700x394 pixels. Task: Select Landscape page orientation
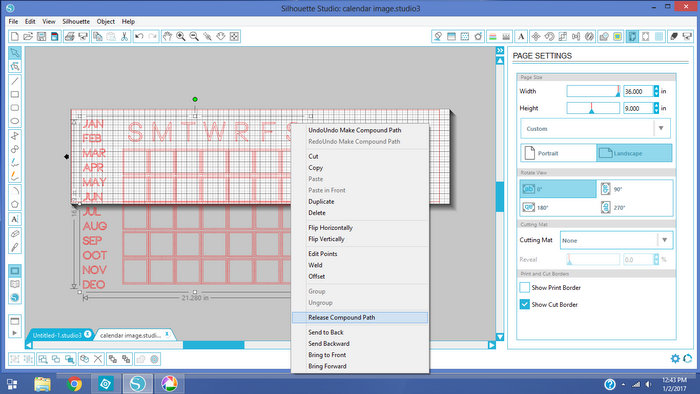pyautogui.click(x=634, y=153)
